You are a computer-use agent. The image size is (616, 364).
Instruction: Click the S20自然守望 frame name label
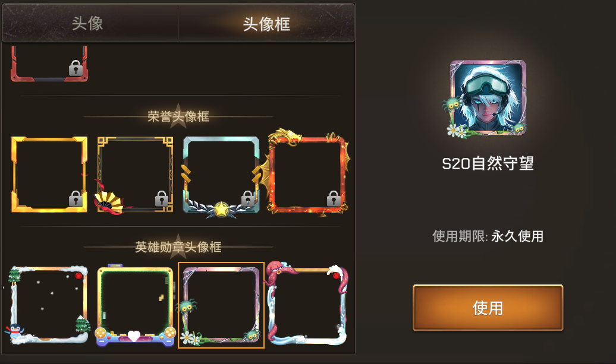[488, 163]
